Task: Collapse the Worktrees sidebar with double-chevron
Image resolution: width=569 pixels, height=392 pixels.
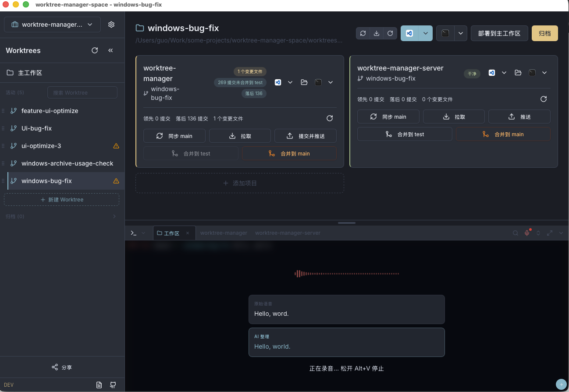Action: tap(110, 50)
